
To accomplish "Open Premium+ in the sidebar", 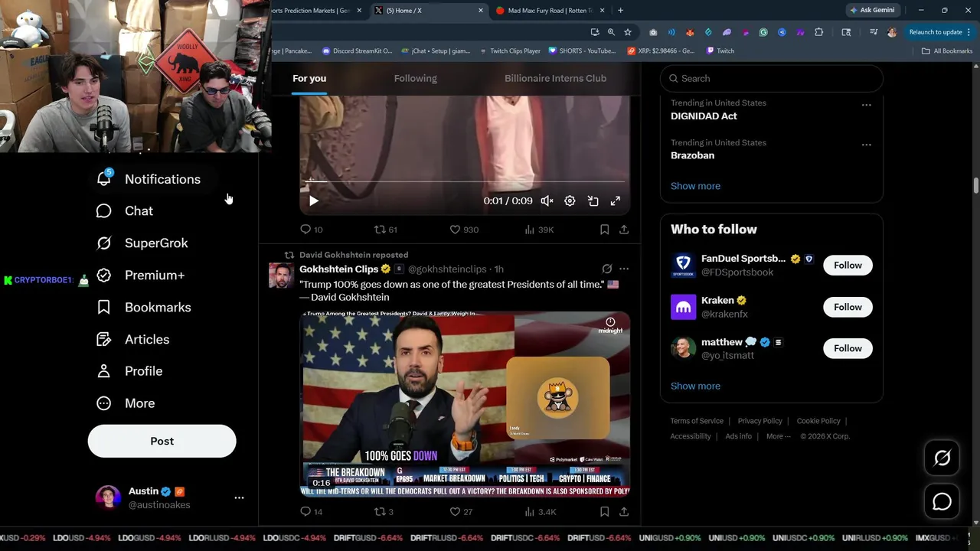I will point(140,275).
